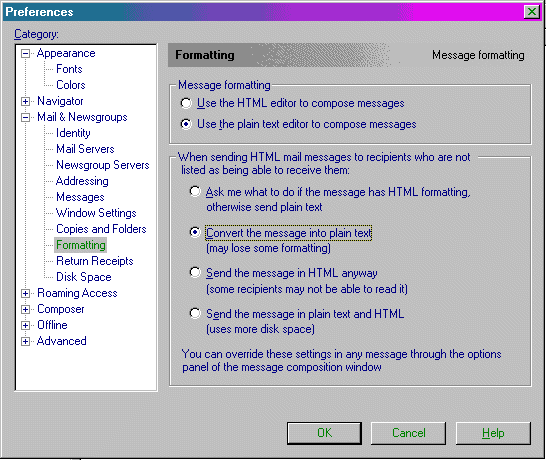Expand the Composer category

[x=25, y=310]
